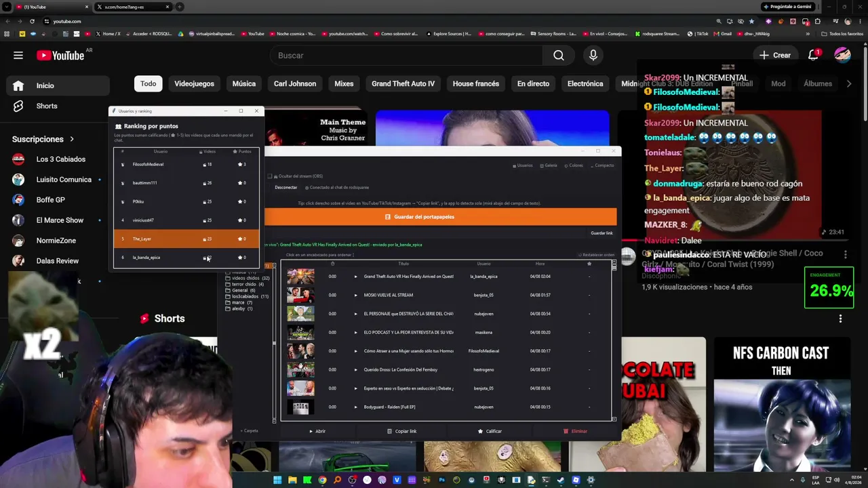The image size is (868, 488).
Task: Open the YouTube hamburger guide menu
Action: (18, 56)
